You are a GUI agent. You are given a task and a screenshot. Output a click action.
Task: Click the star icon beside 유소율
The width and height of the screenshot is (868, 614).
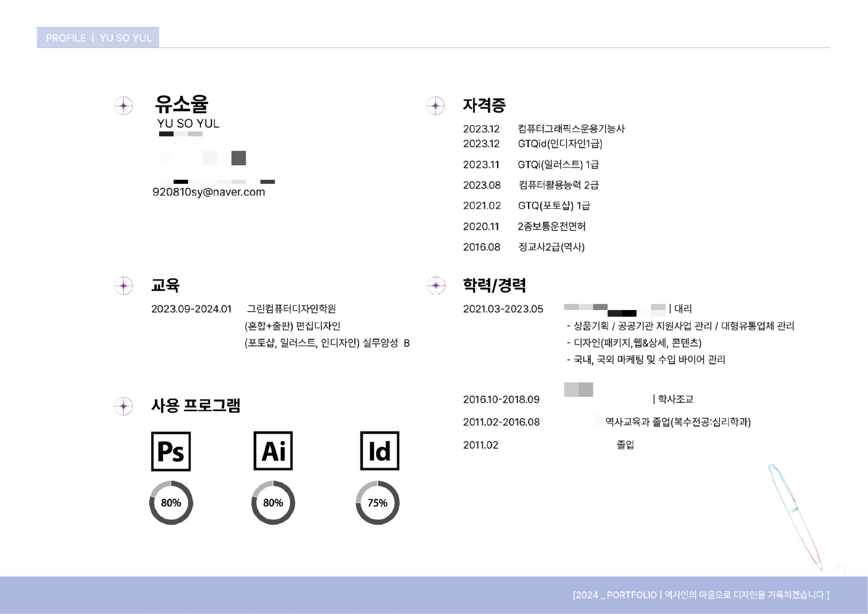124,106
